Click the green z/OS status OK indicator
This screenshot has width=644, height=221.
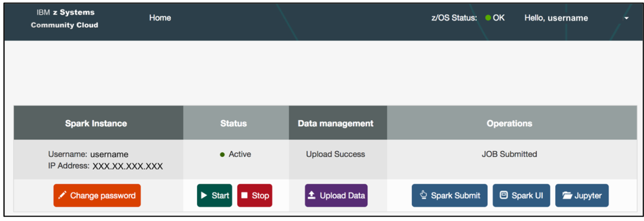coord(488,18)
